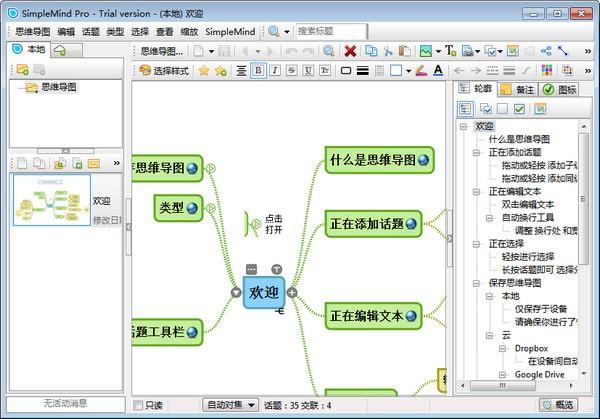
Task: Click the single star style icon
Action: (204, 71)
